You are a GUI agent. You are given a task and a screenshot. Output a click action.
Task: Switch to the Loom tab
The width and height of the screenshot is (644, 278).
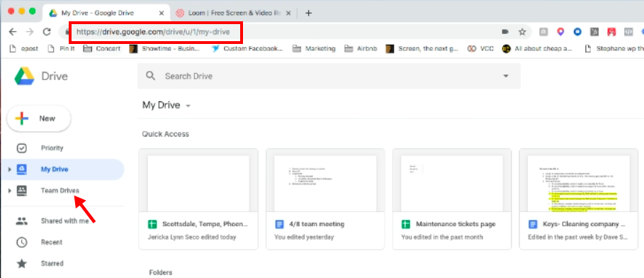click(x=234, y=13)
